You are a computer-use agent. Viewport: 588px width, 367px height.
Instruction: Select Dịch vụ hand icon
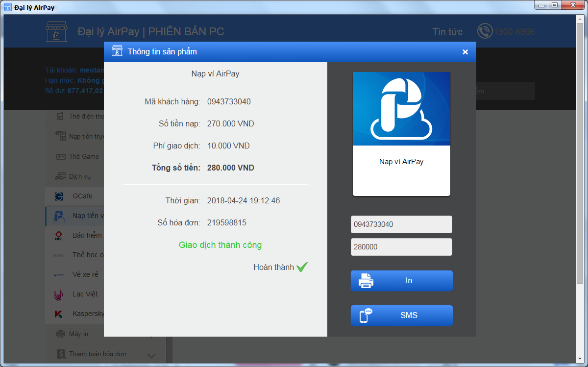coord(61,176)
